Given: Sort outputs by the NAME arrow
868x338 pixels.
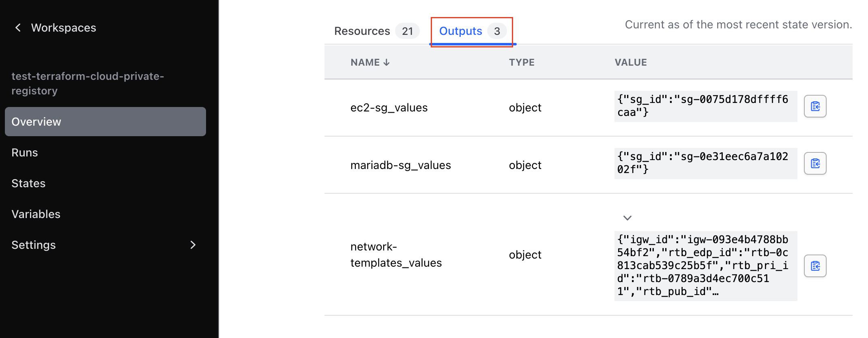Looking at the screenshot, I should [387, 62].
